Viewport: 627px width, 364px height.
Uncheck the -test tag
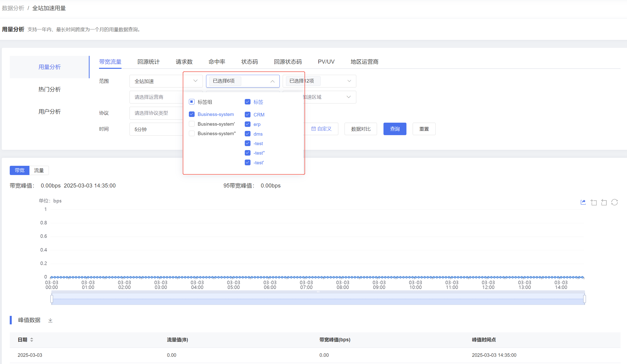248,143
